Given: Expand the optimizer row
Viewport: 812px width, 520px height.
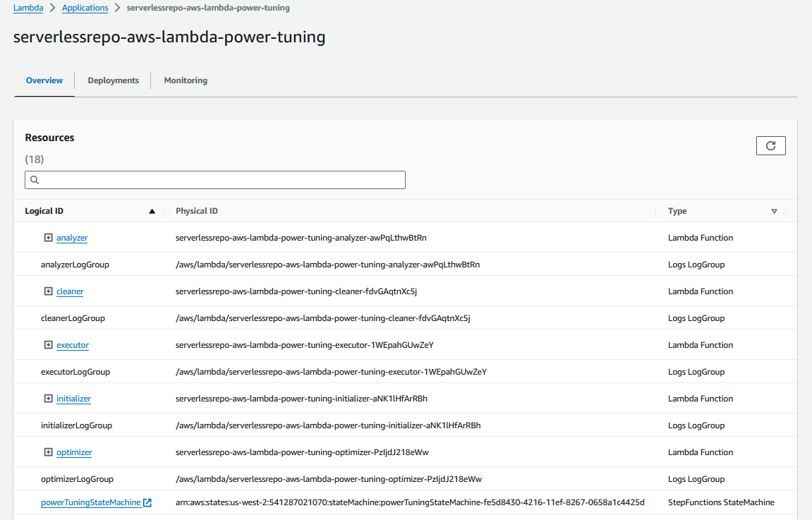Looking at the screenshot, I should (x=48, y=452).
